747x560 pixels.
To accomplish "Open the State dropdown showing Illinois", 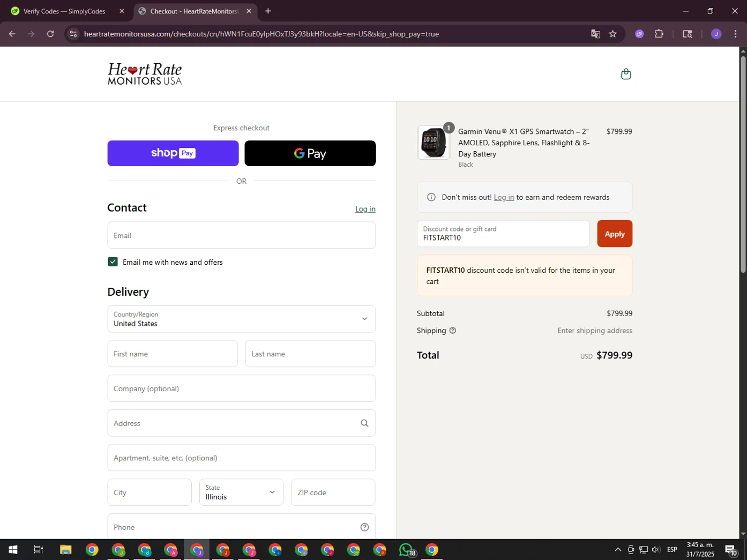I will (241, 492).
